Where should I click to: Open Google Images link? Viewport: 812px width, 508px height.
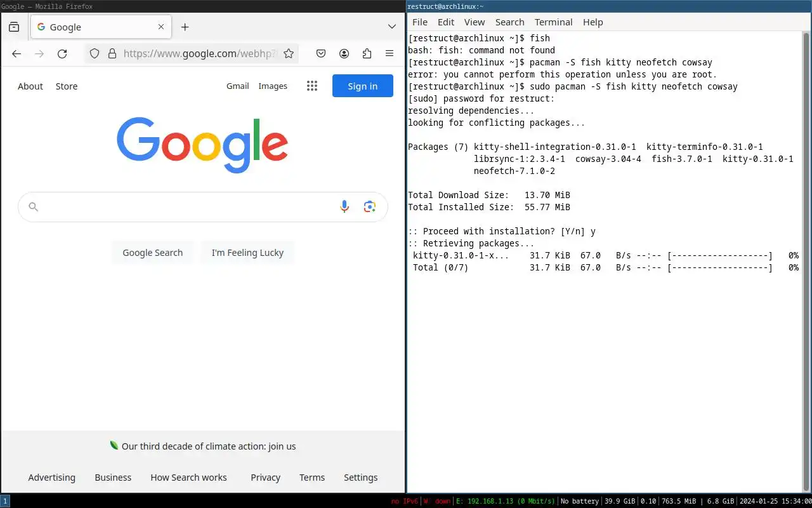[273, 86]
